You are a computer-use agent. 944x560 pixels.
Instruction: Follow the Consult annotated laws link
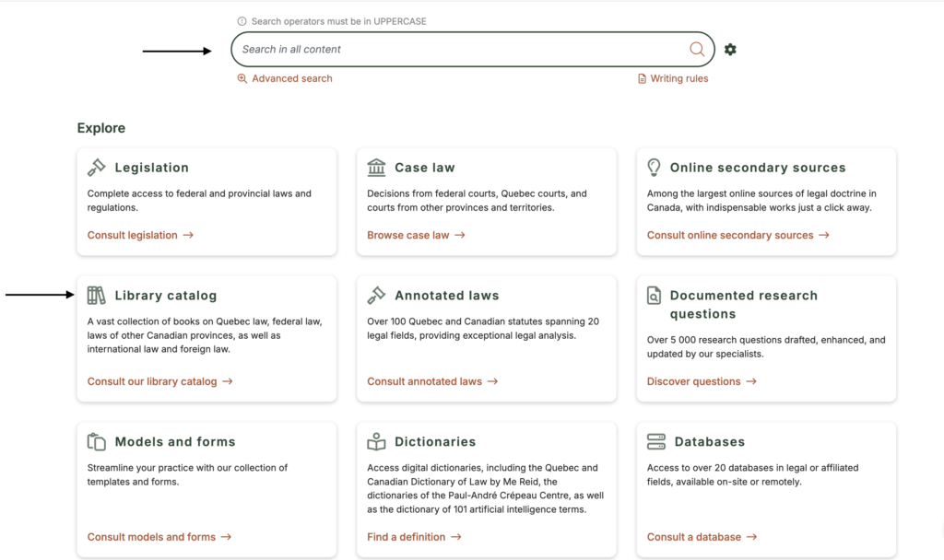tap(424, 381)
